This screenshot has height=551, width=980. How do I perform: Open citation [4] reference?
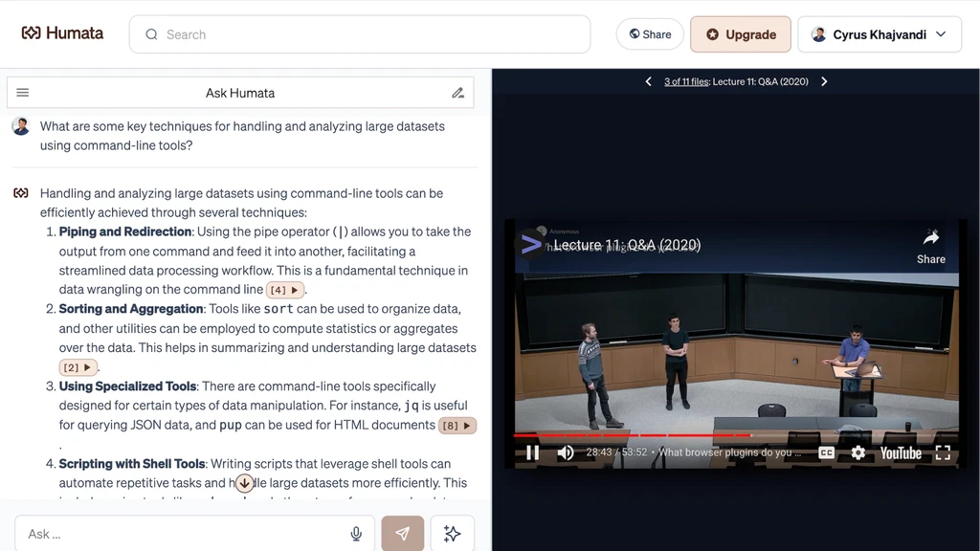click(x=285, y=290)
